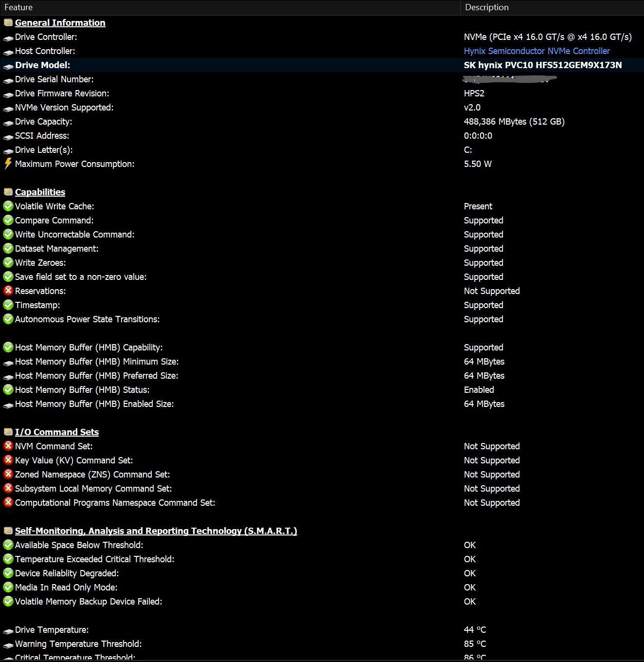Click the Capabilities section folder icon
The width and height of the screenshot is (644, 662).
point(8,192)
